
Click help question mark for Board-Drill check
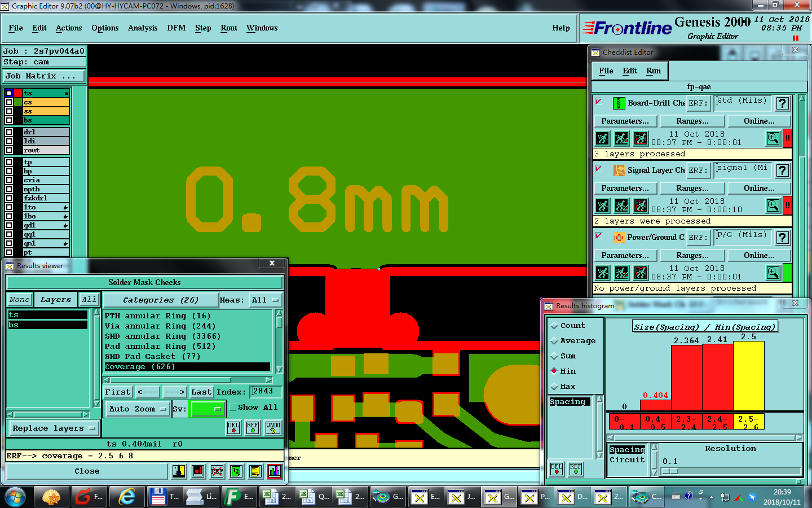point(782,103)
